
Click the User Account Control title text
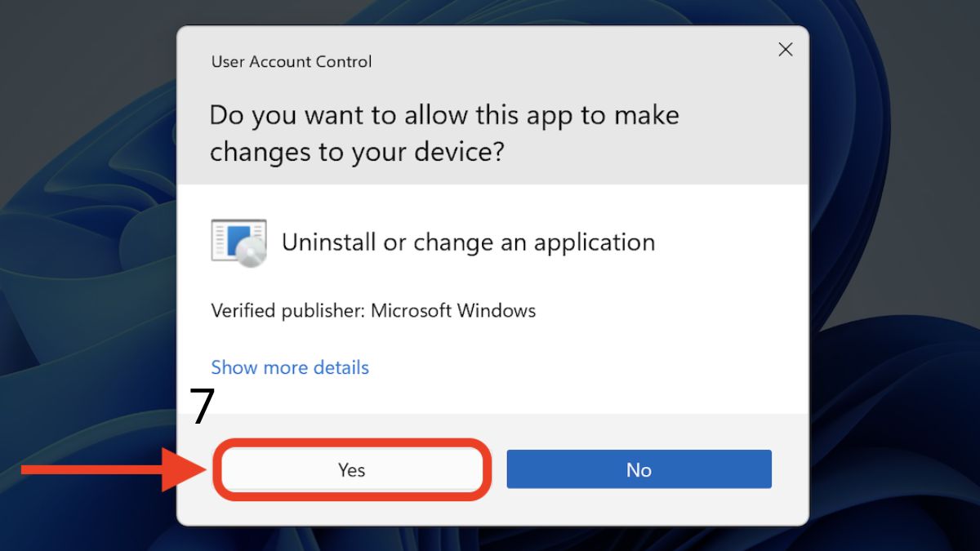pyautogui.click(x=292, y=61)
